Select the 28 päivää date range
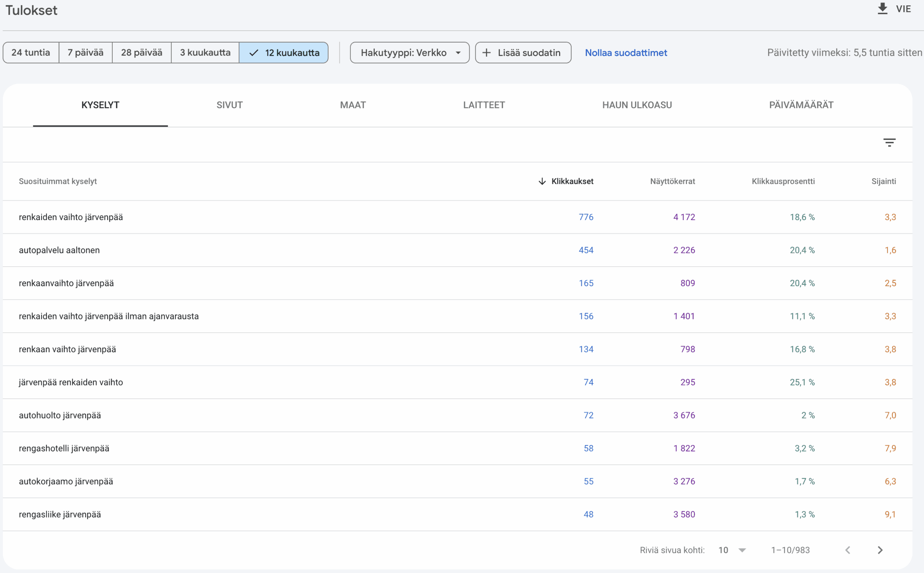 point(141,53)
